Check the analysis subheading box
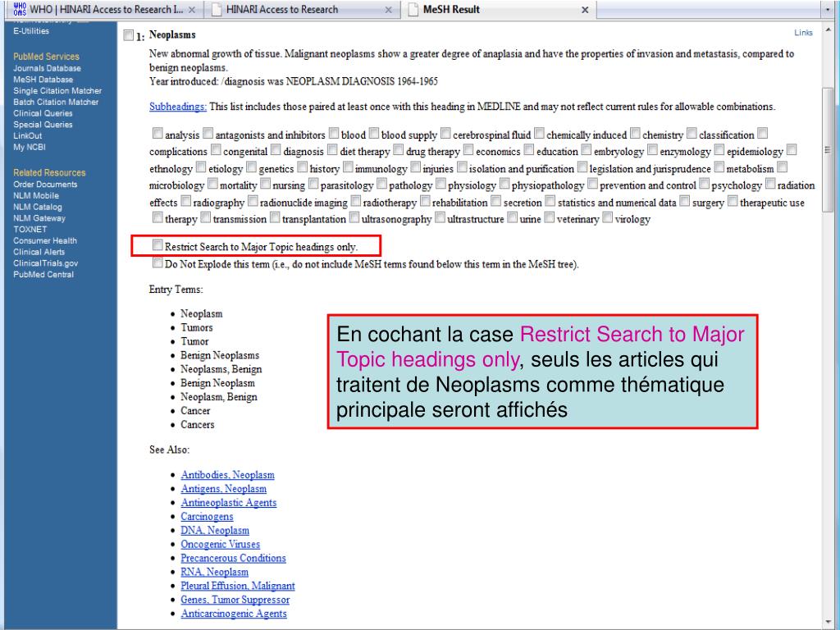 [157, 133]
